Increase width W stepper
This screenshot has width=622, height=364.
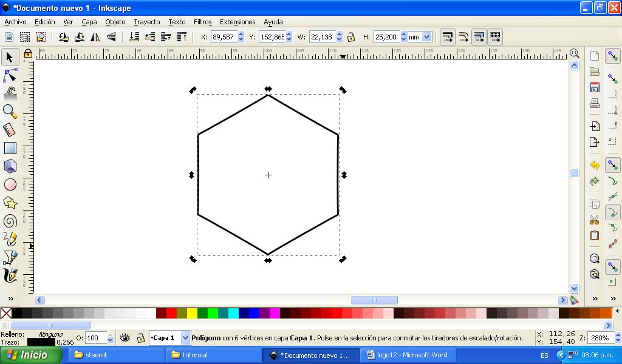[339, 35]
